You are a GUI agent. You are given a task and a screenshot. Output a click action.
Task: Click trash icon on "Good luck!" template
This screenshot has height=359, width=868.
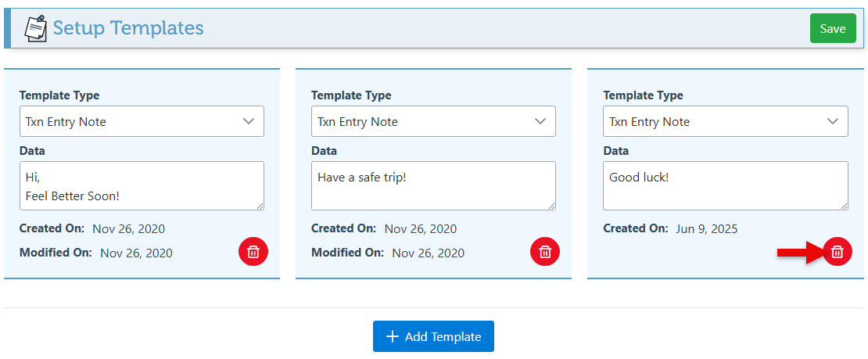837,251
